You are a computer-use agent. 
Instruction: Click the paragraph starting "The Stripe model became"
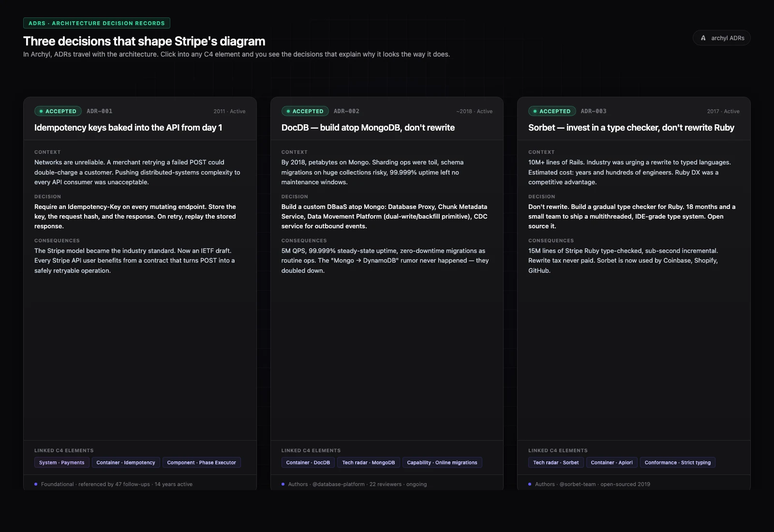134,261
